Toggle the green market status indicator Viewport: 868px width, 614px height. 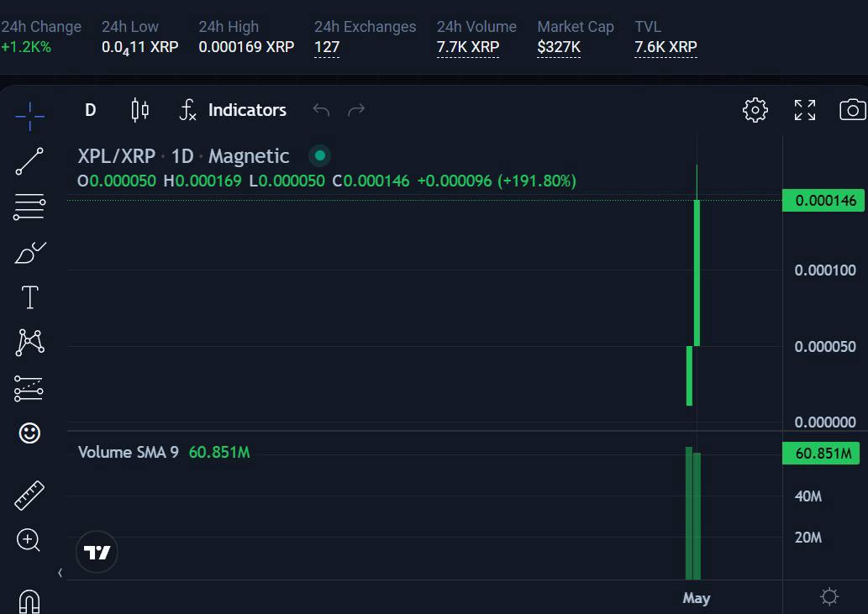point(319,155)
